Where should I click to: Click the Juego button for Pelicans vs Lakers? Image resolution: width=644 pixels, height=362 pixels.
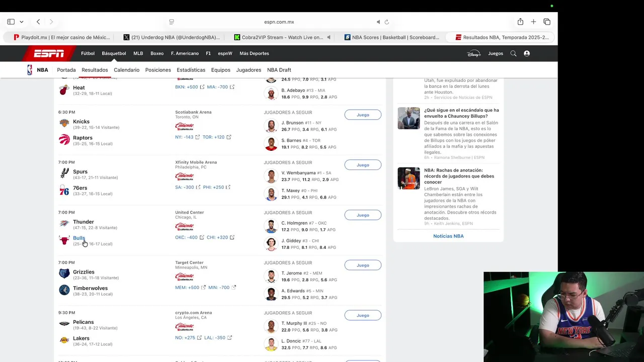(x=363, y=315)
